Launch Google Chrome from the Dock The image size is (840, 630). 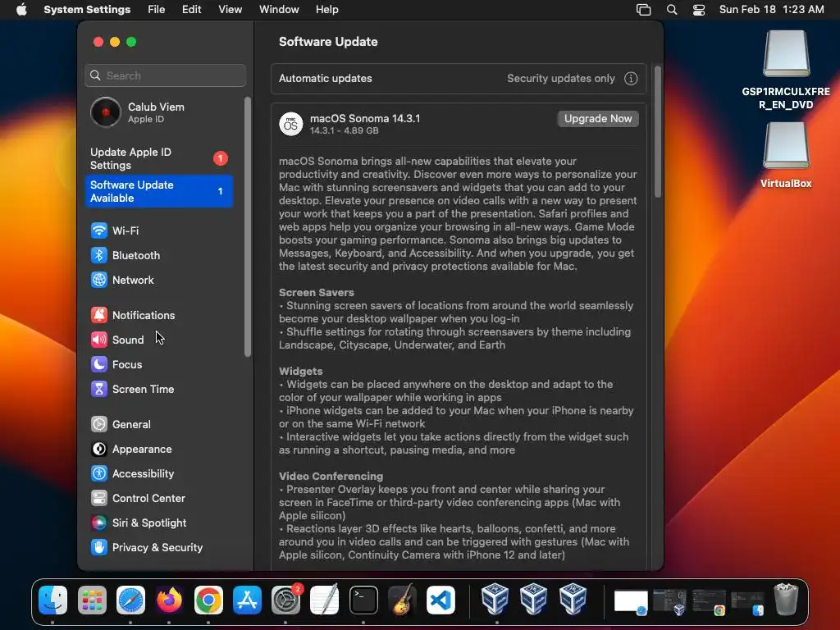point(208,600)
